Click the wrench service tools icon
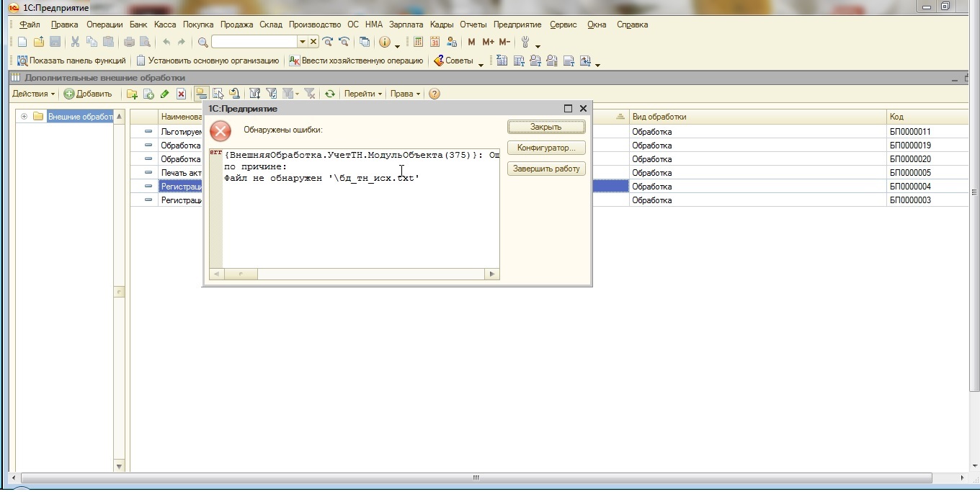This screenshot has width=980, height=492. pos(526,42)
